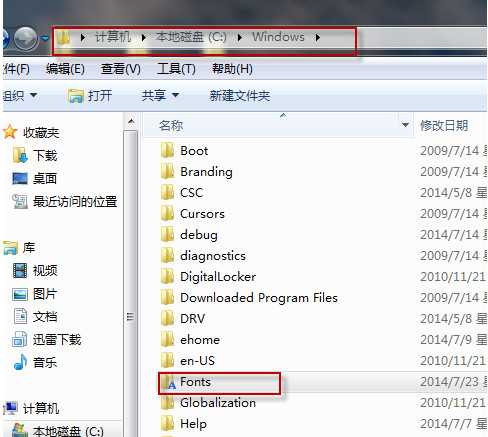Click the date 2014/7/7 in Help row
Image resolution: width=488 pixels, height=437 pixels.
(446, 424)
